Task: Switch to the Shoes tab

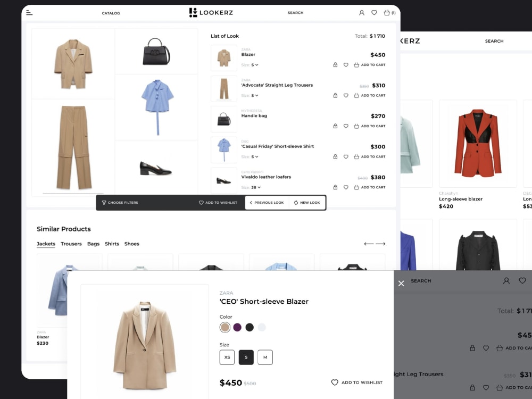Action: [x=131, y=244]
